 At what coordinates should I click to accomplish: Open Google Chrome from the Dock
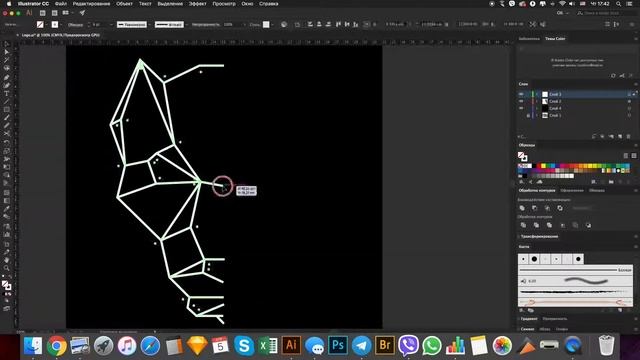pyautogui.click(x=57, y=345)
